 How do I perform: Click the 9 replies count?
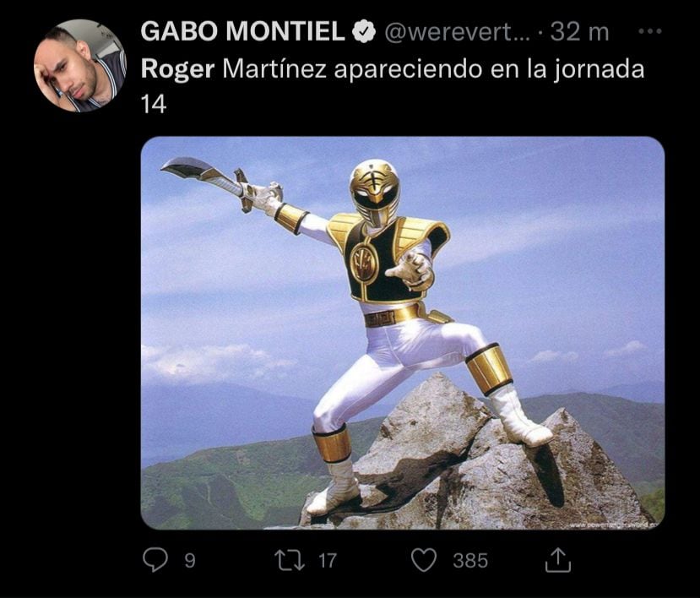pos(190,561)
